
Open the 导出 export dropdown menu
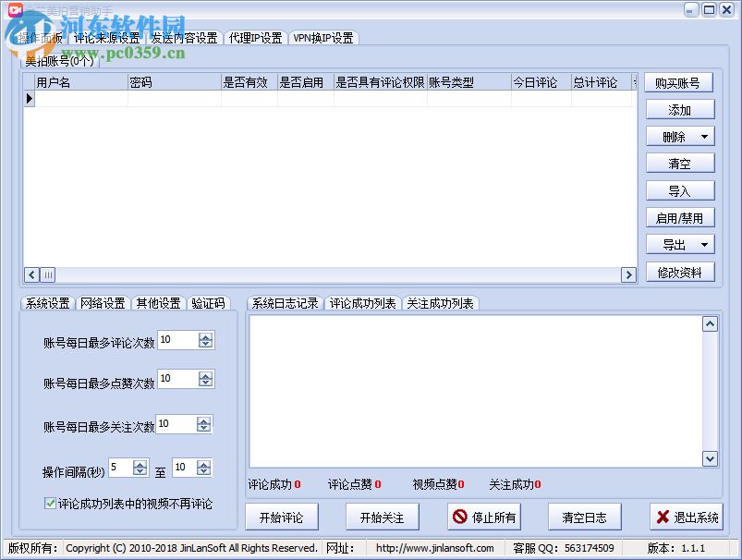pos(703,244)
